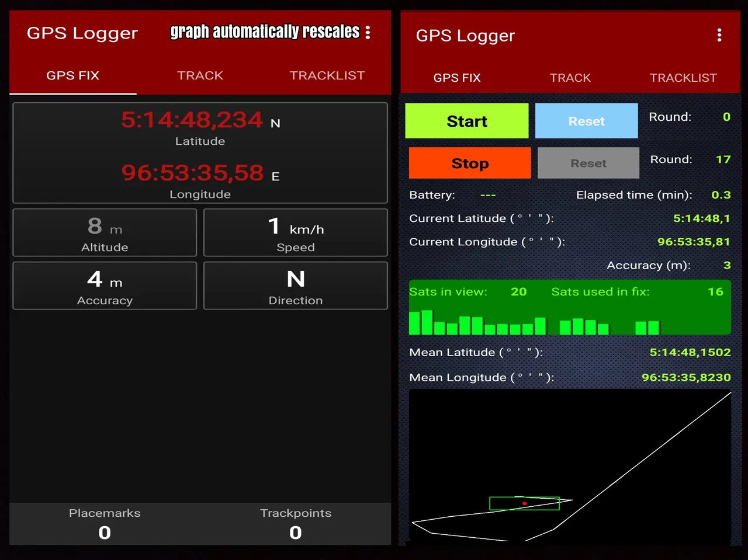This screenshot has width=748, height=560.
Task: Click Current Latitude value 5:14:48,1
Action: (702, 218)
